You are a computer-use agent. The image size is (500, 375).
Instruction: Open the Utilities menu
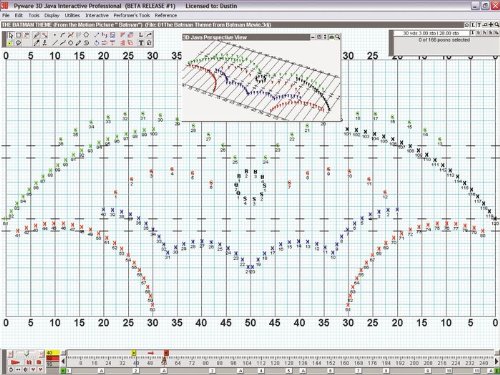[x=72, y=15]
